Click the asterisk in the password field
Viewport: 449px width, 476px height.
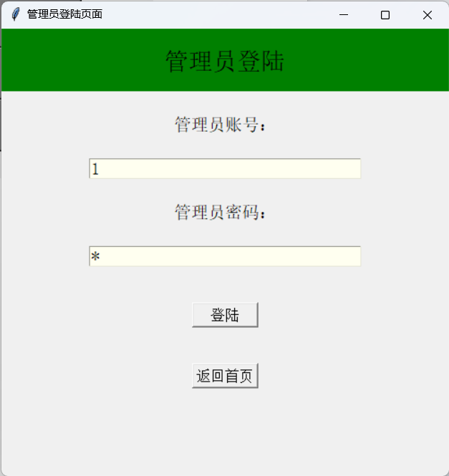tap(95, 256)
